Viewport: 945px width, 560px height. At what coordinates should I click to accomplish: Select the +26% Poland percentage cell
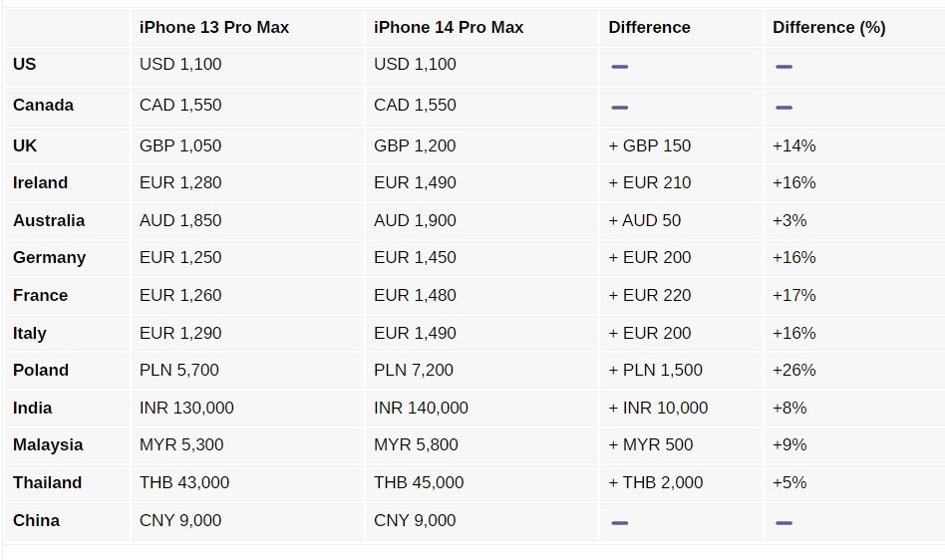coord(793,370)
